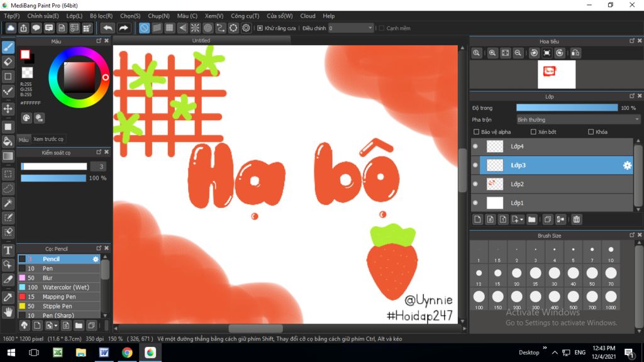Expand the add-brush dropdown arrow in Brush panel
This screenshot has width=644, height=362.
pyautogui.click(x=56, y=326)
